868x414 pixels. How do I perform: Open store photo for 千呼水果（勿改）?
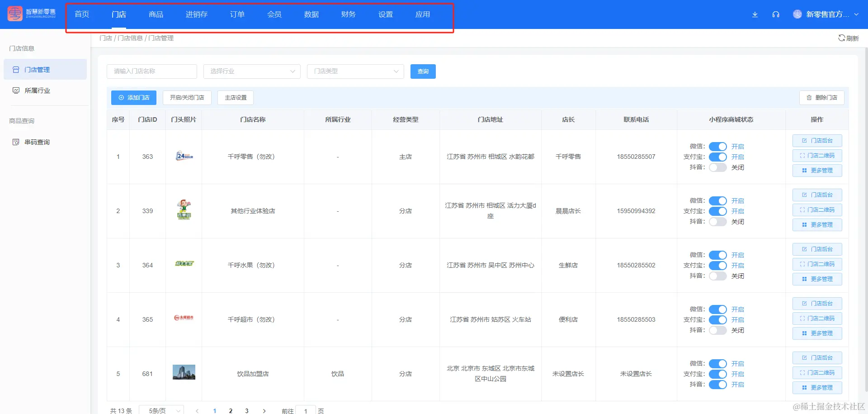184,263
